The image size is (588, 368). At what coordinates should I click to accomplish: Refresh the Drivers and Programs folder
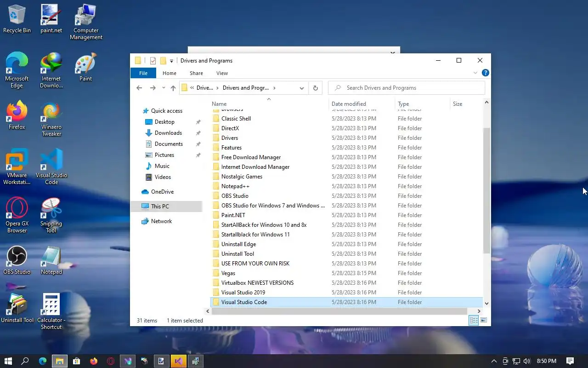coord(315,88)
